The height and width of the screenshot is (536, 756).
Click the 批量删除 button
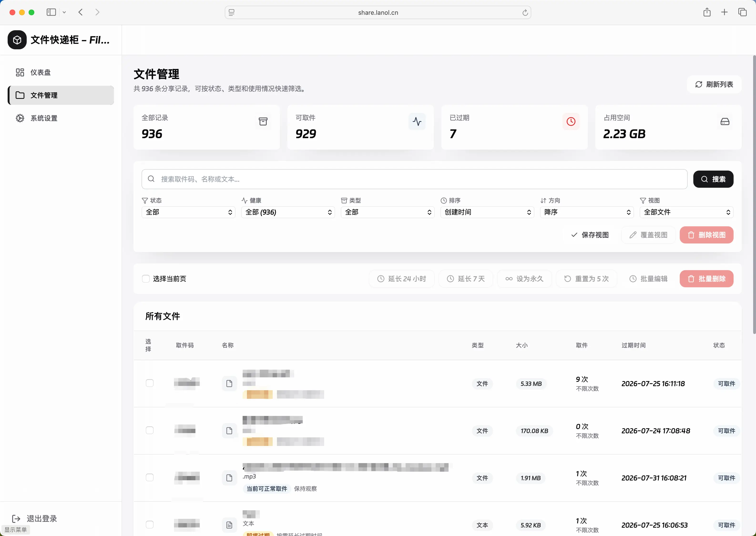click(706, 279)
